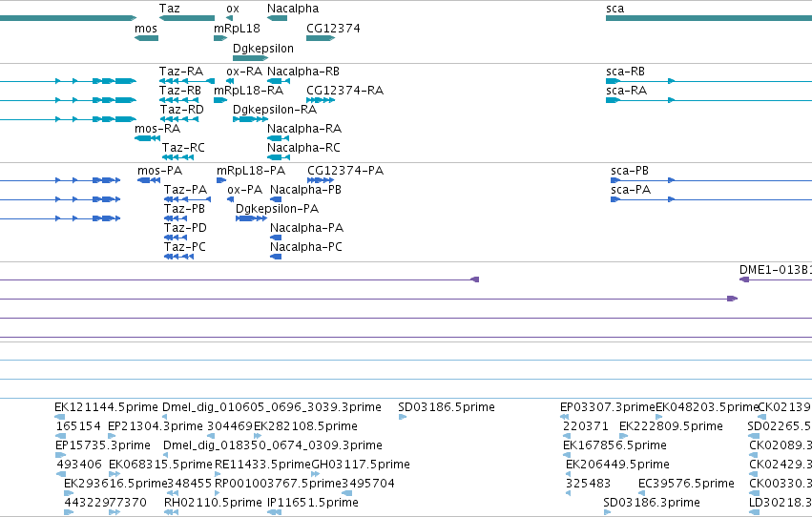The width and height of the screenshot is (812, 517).
Task: Click the Taz gene bar under its label
Action: [x=187, y=18]
